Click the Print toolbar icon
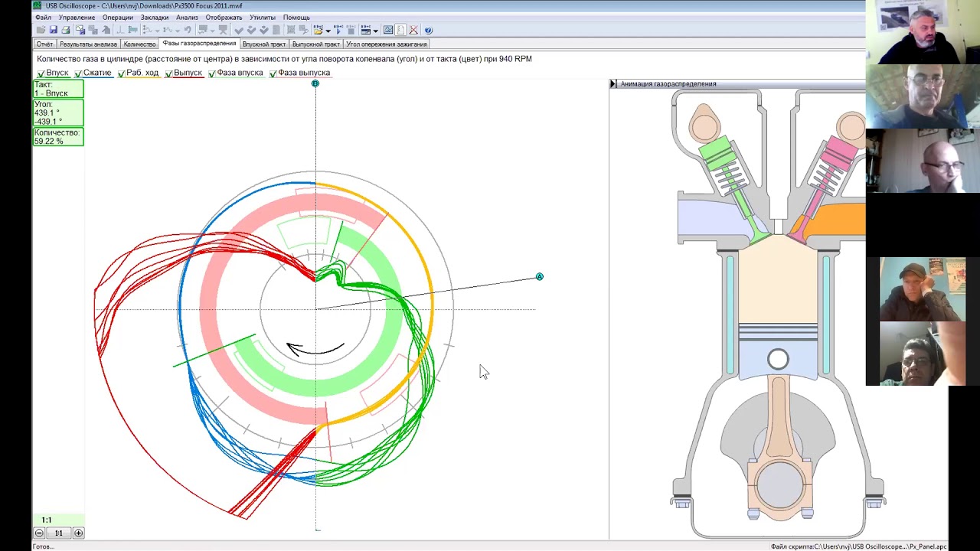 [x=66, y=30]
